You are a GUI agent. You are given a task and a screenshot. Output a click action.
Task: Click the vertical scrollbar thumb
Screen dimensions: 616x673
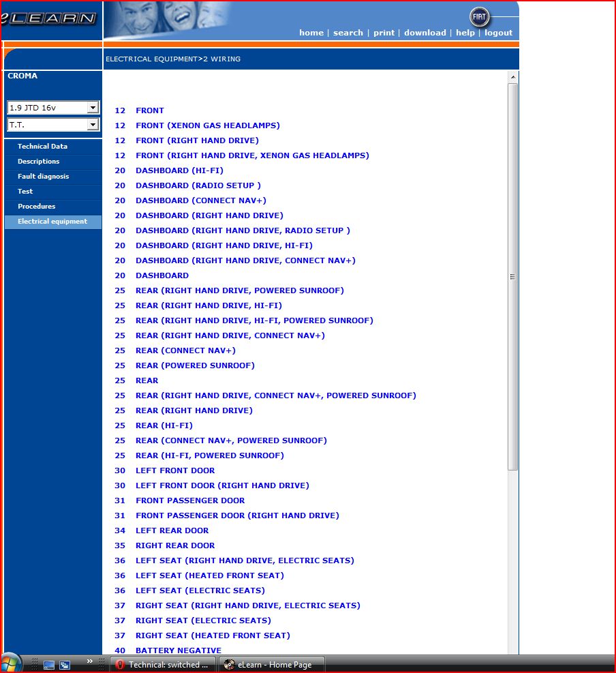point(512,277)
